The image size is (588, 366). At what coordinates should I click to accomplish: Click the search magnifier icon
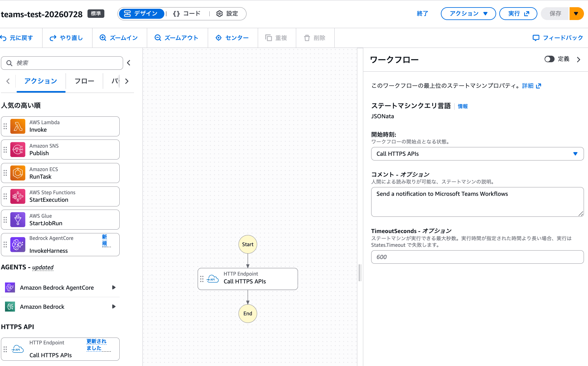click(9, 63)
